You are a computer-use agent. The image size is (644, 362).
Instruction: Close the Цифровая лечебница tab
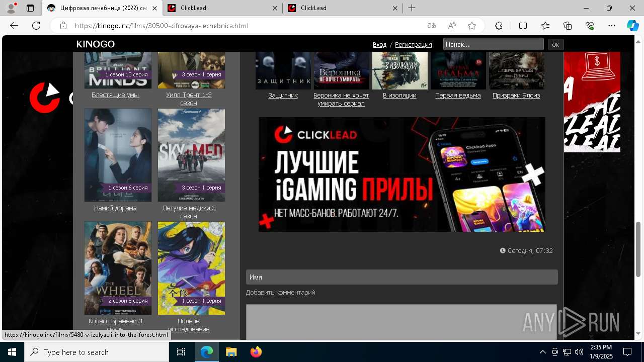tap(155, 8)
